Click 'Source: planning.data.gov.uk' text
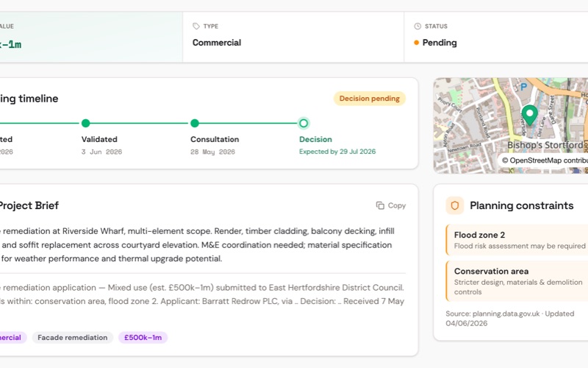588x368 pixels. tap(492, 314)
